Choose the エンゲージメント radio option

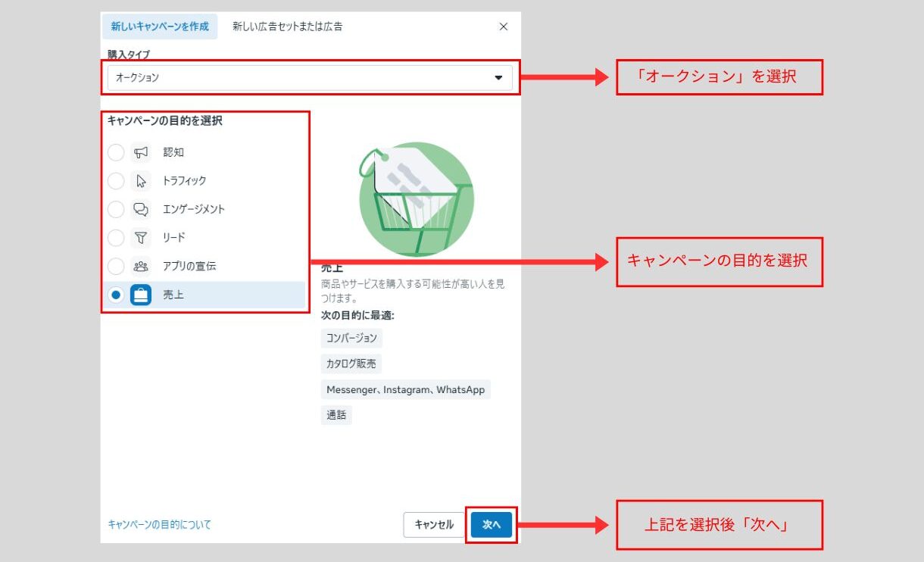[116, 210]
